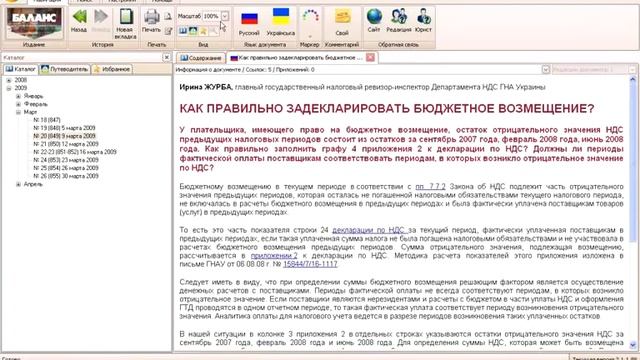Expand the Февраль tree node
This screenshot has width=640, height=360.
[18, 104]
